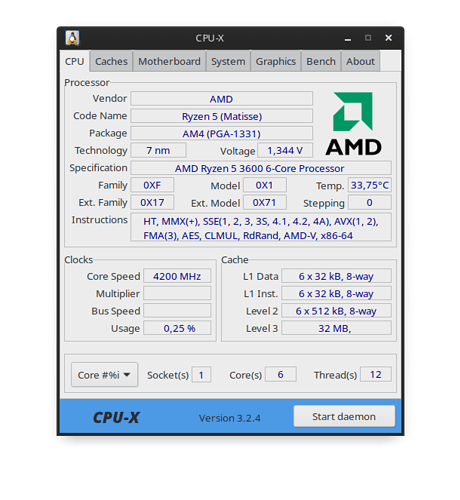Click the Usage value 0,25 %
Image resolution: width=460 pixels, height=500 pixels.
(177, 328)
